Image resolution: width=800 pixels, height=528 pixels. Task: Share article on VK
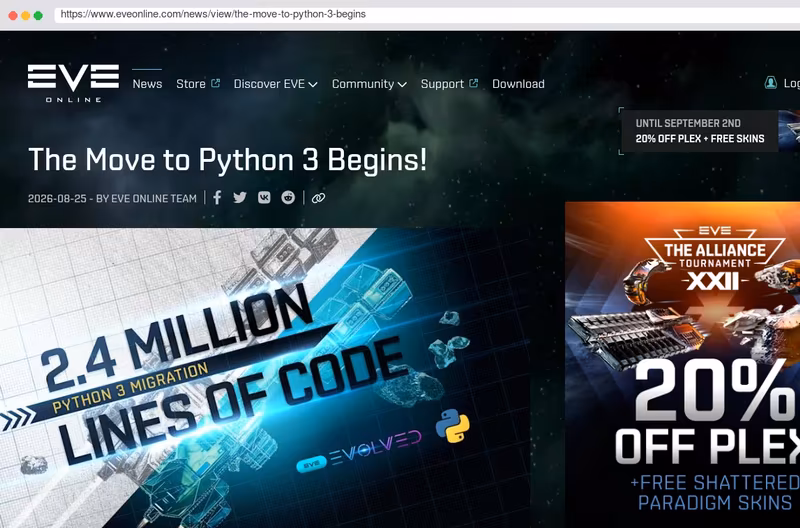click(264, 197)
